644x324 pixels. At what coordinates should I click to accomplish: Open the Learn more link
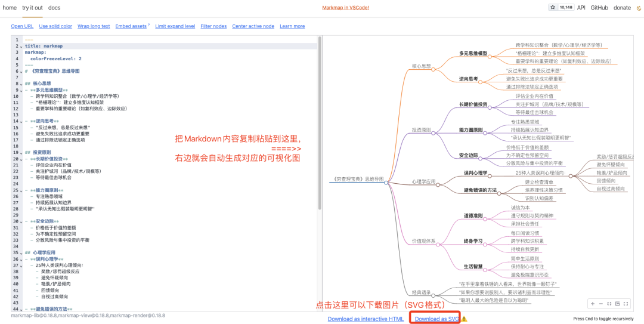[x=292, y=26]
